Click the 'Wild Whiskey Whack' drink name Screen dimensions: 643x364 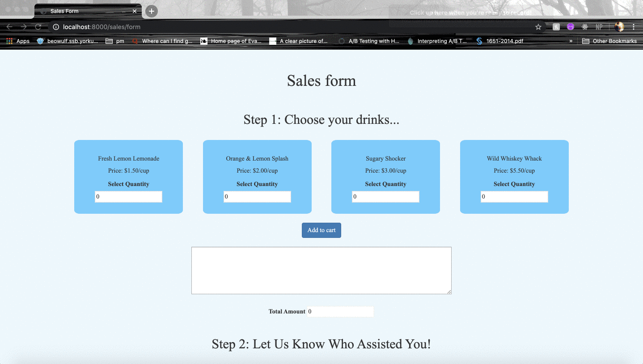pos(514,159)
